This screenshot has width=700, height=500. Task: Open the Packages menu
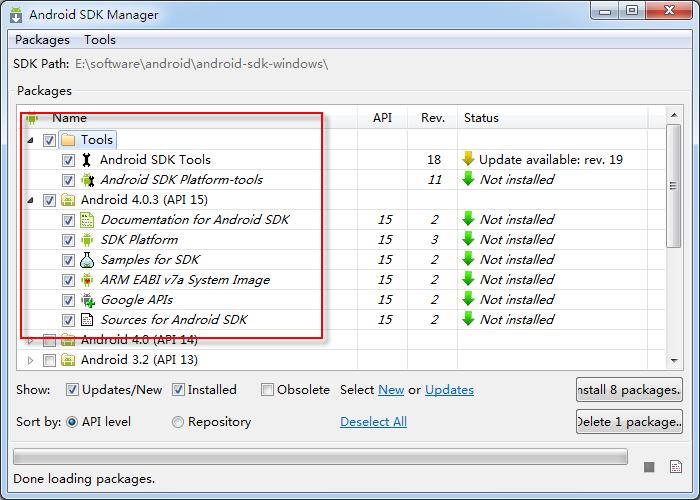42,40
